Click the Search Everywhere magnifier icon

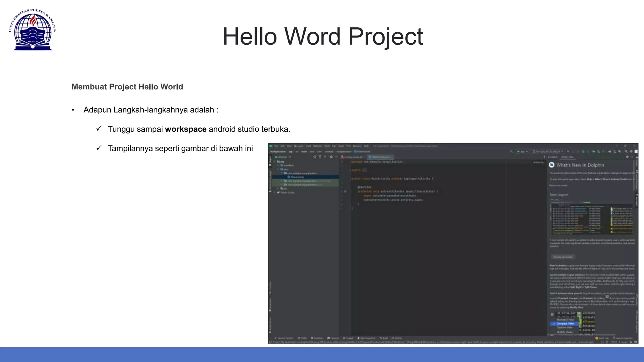(x=626, y=151)
